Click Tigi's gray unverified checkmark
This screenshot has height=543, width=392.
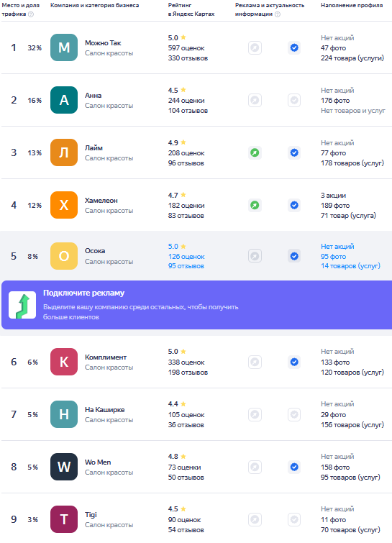[294, 520]
